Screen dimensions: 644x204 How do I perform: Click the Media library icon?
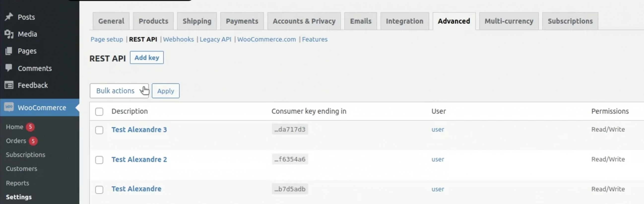click(9, 34)
